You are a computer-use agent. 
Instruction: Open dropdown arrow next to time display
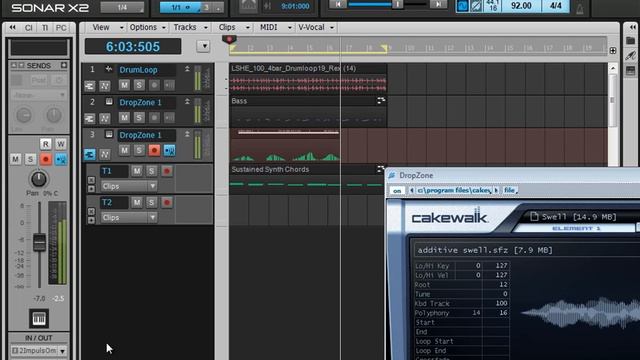(x=203, y=46)
